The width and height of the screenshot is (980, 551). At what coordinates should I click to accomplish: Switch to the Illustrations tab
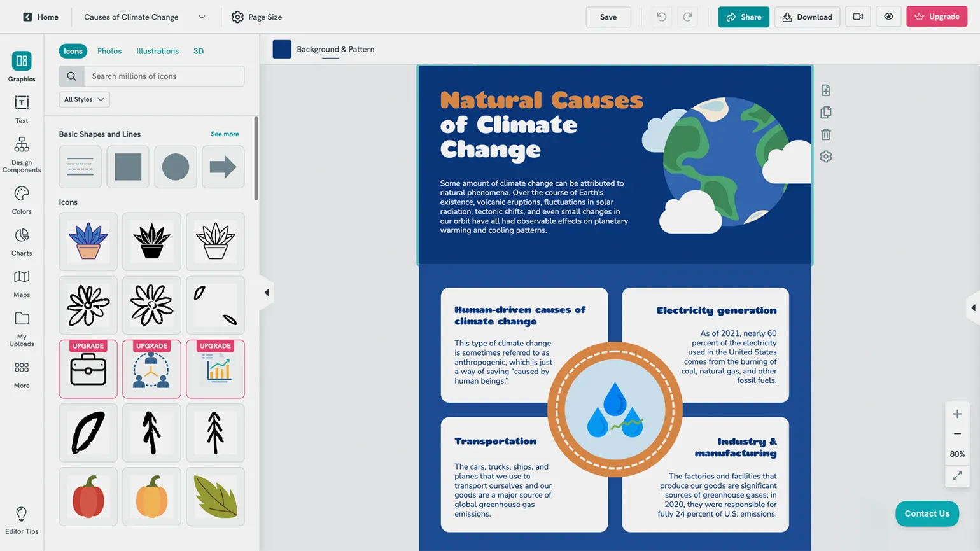point(157,51)
